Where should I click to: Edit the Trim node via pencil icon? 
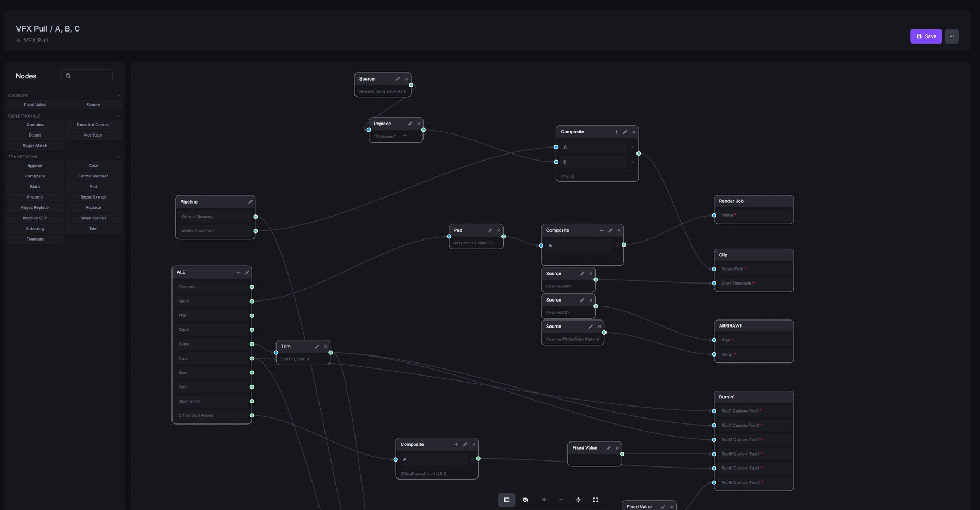[317, 346]
